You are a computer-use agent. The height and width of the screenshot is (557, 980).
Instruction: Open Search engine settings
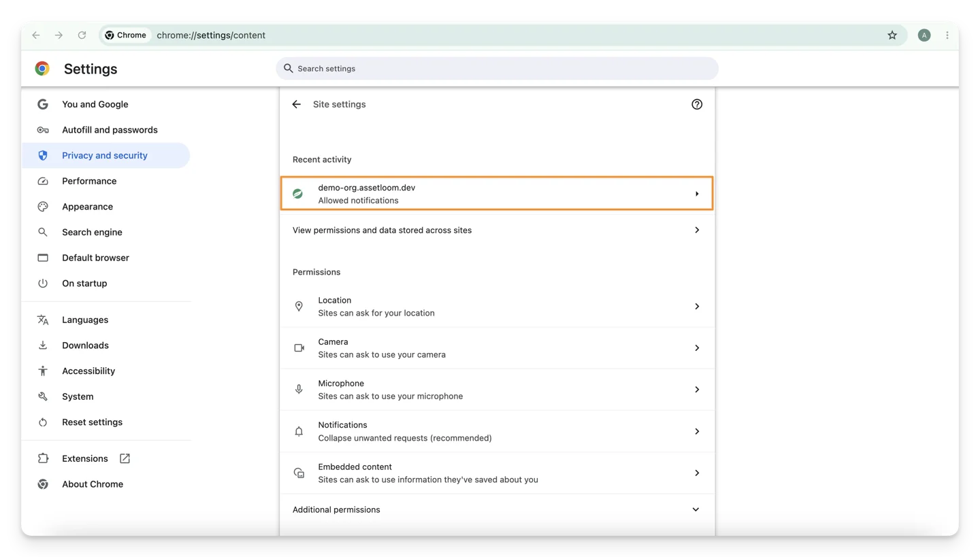pyautogui.click(x=106, y=233)
